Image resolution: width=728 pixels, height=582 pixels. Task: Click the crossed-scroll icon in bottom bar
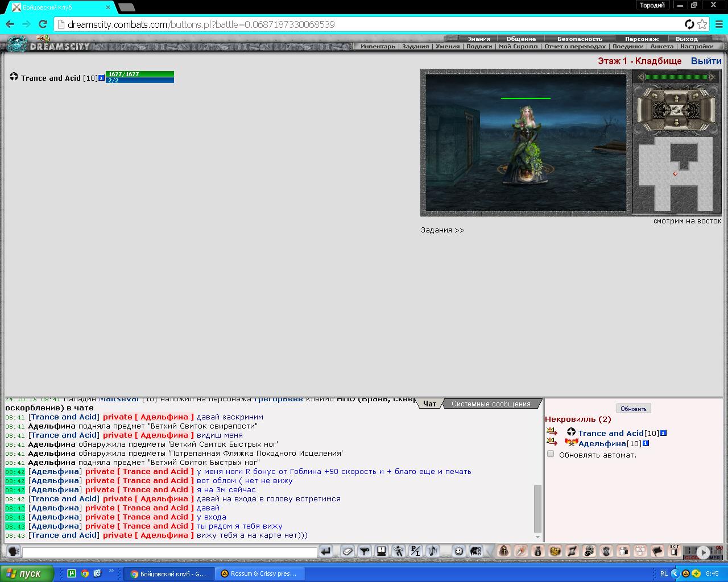[572, 551]
